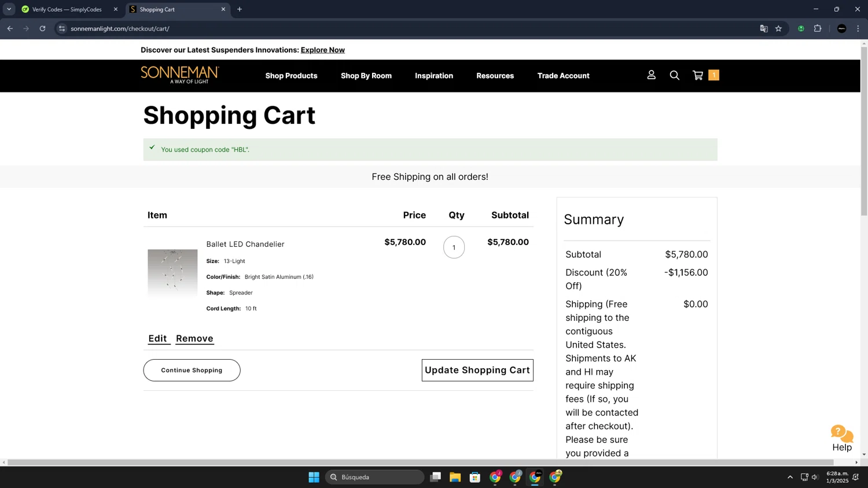Open the volume control in tray
This screenshot has height=488, width=868.
coord(815,477)
